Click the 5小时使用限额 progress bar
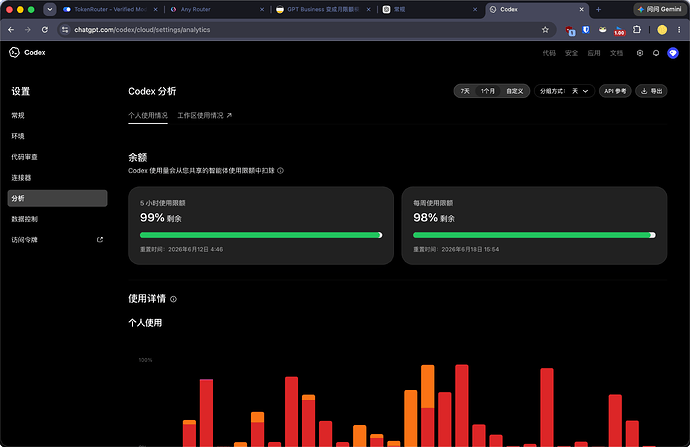 pos(261,235)
